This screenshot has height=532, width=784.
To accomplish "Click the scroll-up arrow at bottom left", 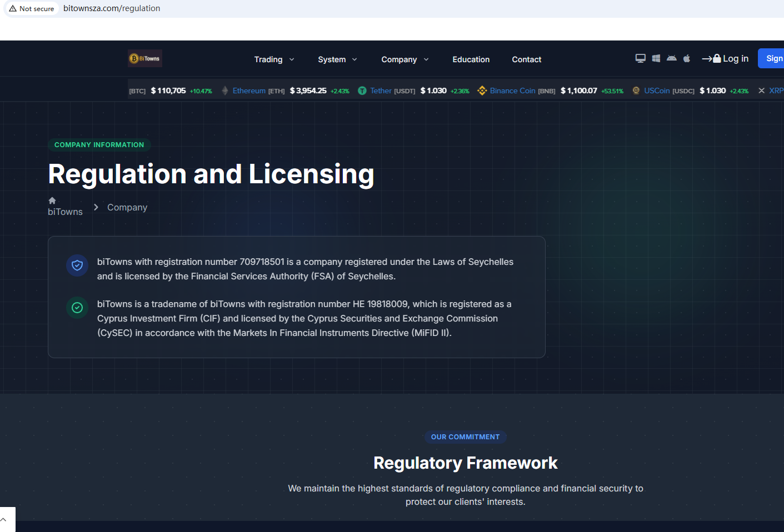I will pos(4,520).
